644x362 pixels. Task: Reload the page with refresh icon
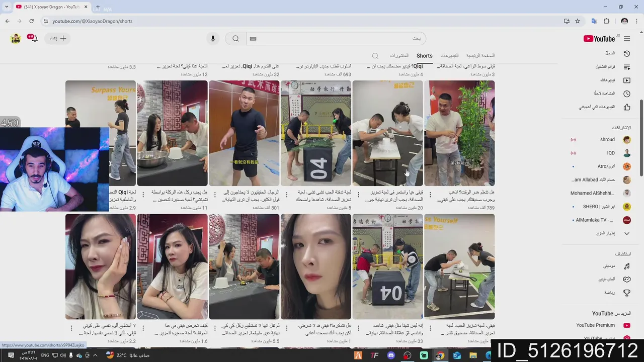click(x=31, y=21)
